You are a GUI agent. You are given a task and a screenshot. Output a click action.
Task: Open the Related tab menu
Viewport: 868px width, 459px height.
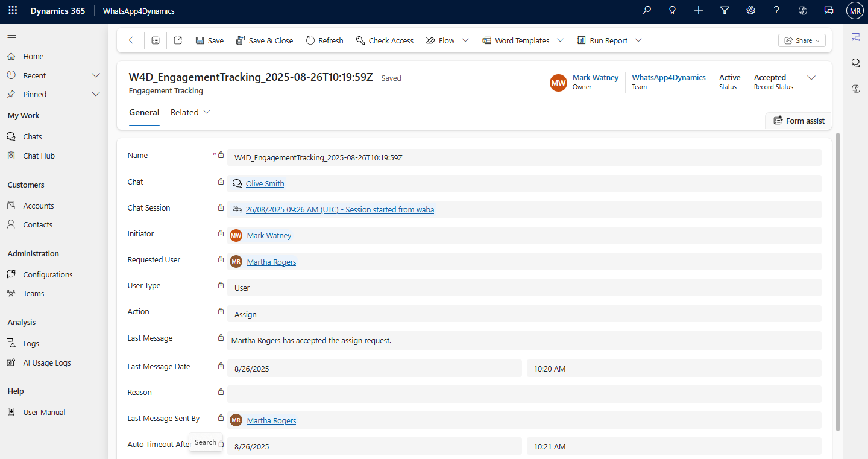point(190,112)
